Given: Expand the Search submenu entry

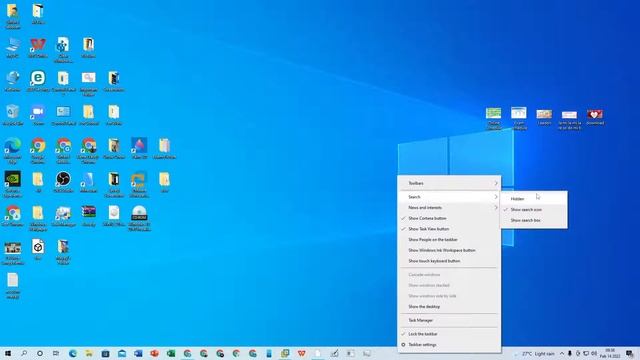Looking at the screenshot, I should point(449,197).
